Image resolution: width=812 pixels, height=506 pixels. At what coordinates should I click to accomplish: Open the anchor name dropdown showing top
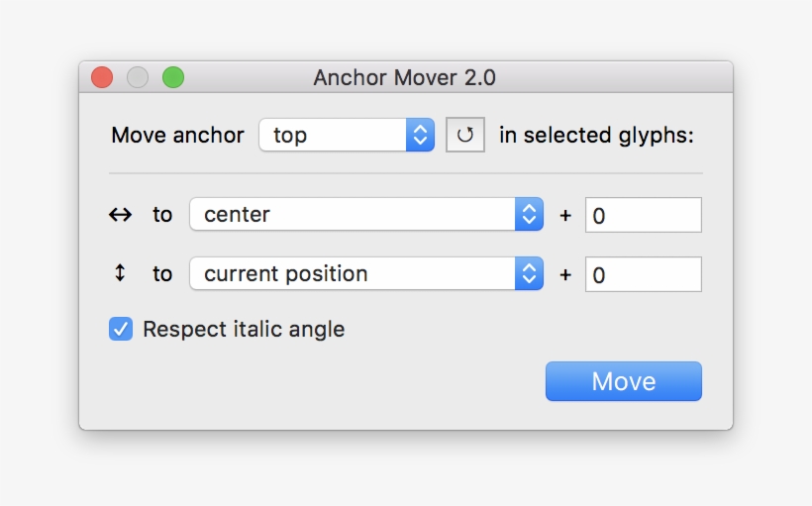(347, 135)
